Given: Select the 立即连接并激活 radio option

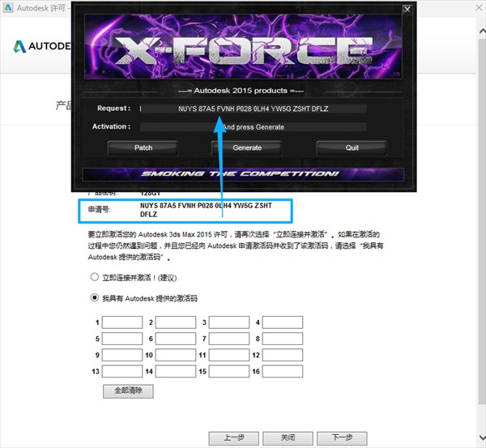Looking at the screenshot, I should point(95,277).
